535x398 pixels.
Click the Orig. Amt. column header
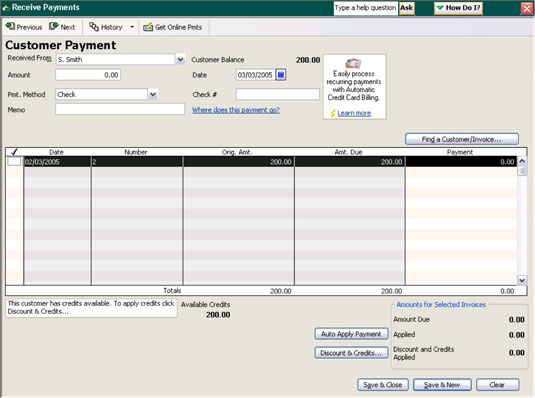(237, 152)
